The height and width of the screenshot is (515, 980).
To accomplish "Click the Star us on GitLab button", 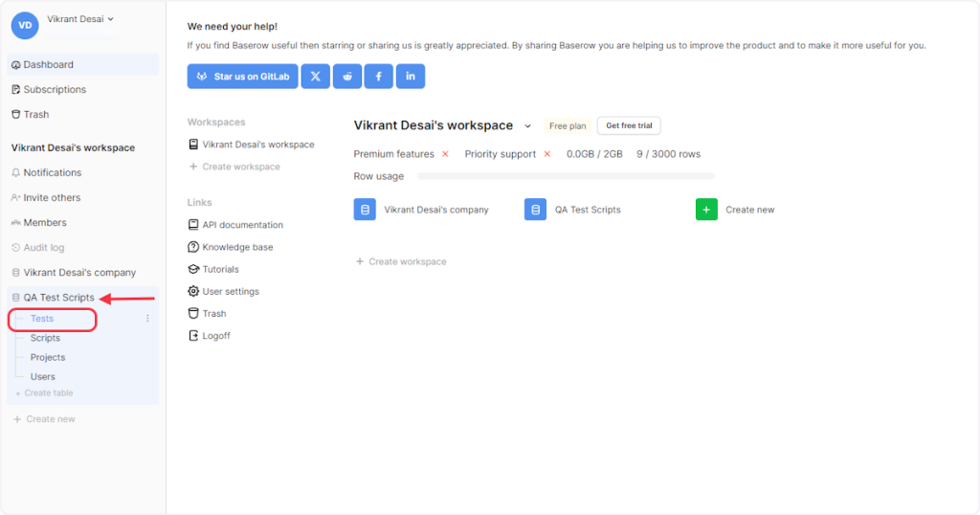I will (x=242, y=77).
